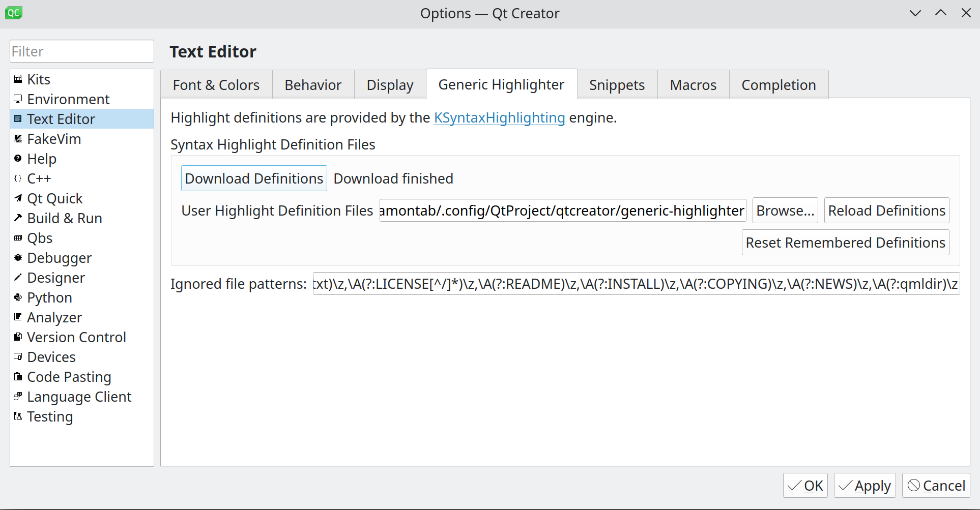Select the Version Control icon
This screenshot has height=510, width=980.
click(18, 337)
